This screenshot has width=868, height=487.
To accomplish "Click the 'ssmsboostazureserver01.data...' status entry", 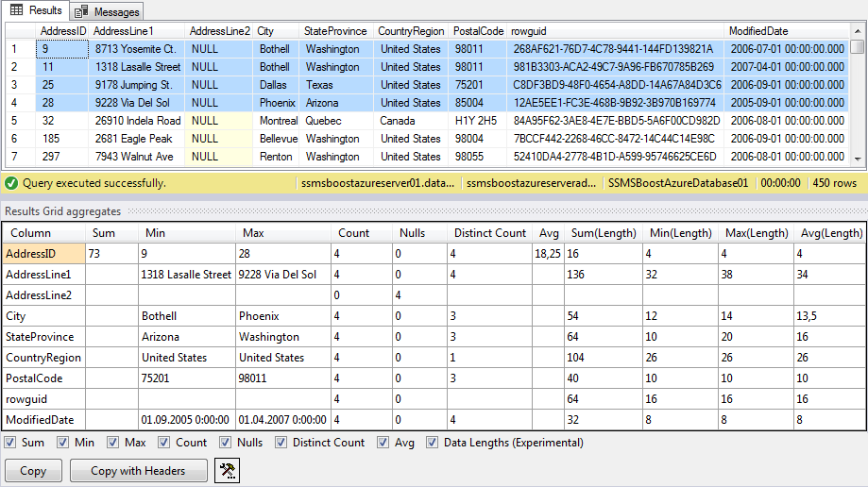I will 378,183.
